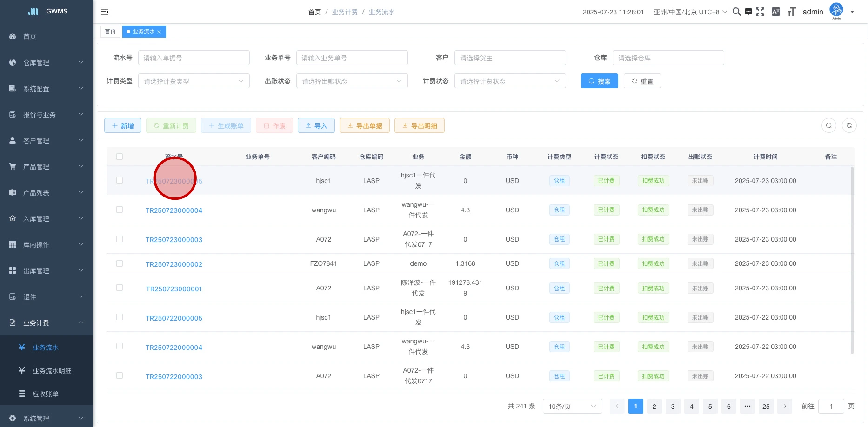This screenshot has width=868, height=427.
Task: Toggle search panel visibility round icon
Action: click(x=828, y=125)
